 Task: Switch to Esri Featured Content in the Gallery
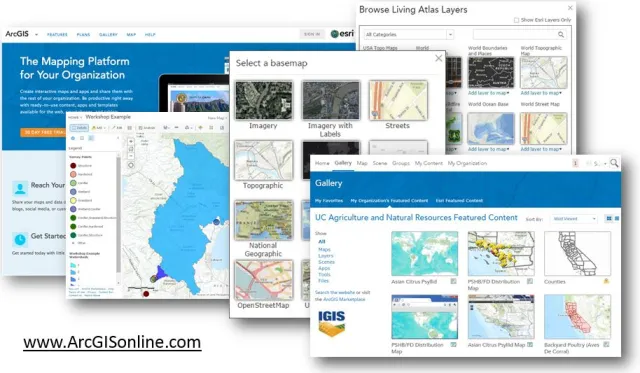pyautogui.click(x=459, y=200)
